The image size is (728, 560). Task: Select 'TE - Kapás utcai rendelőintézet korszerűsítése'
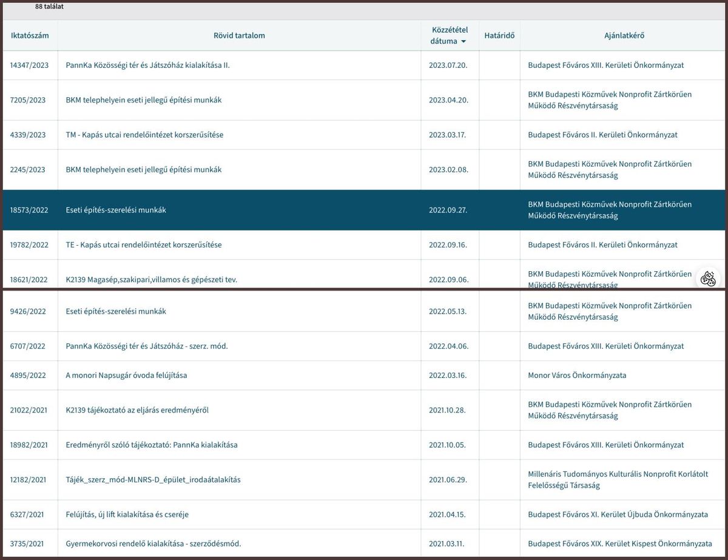[x=144, y=245]
